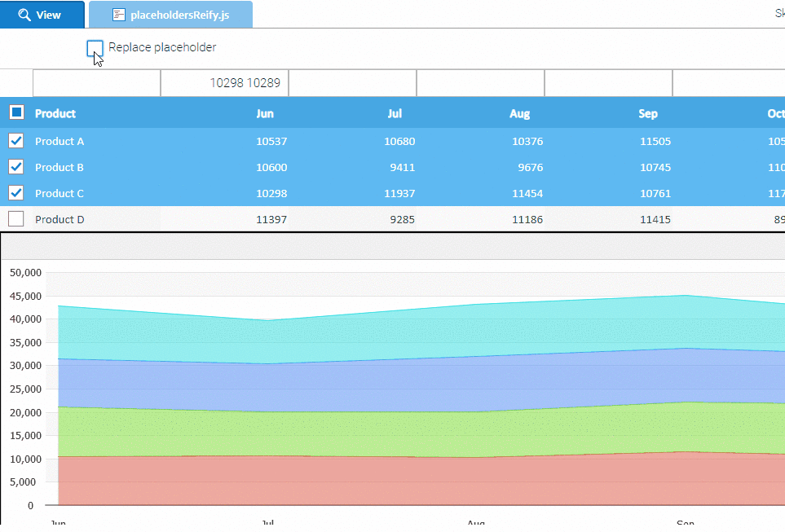Sort by the Jun column header
This screenshot has width=785, height=532.
[x=265, y=113]
